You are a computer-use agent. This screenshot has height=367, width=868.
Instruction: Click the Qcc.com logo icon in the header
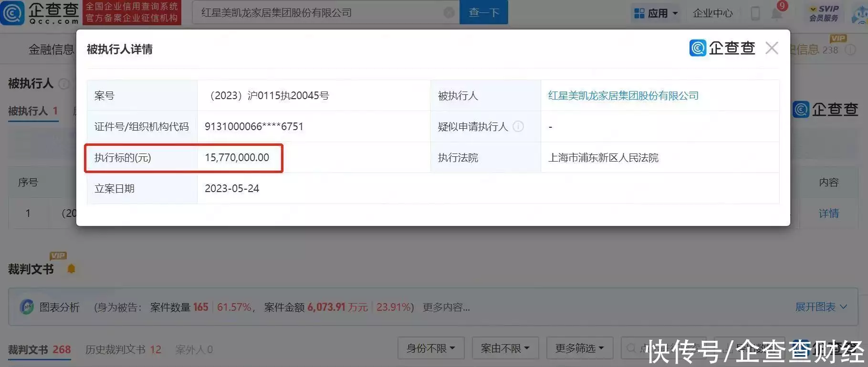(x=12, y=13)
